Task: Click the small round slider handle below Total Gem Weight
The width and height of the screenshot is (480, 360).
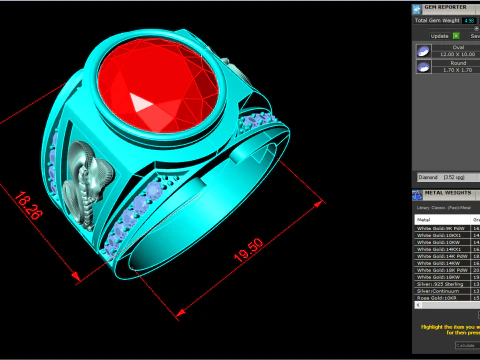Action: click(476, 29)
